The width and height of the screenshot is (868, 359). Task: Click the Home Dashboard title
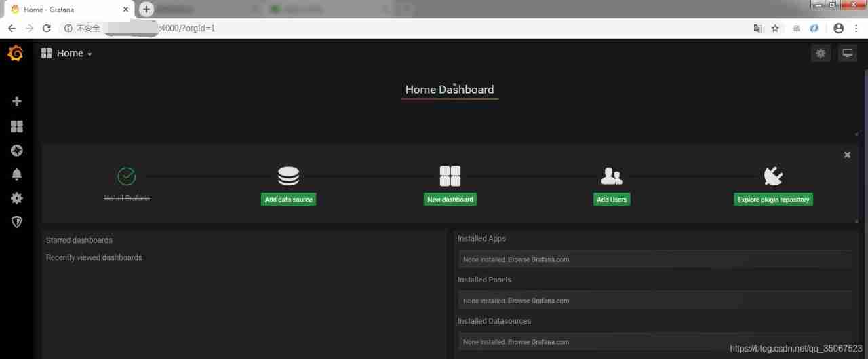[450, 90]
